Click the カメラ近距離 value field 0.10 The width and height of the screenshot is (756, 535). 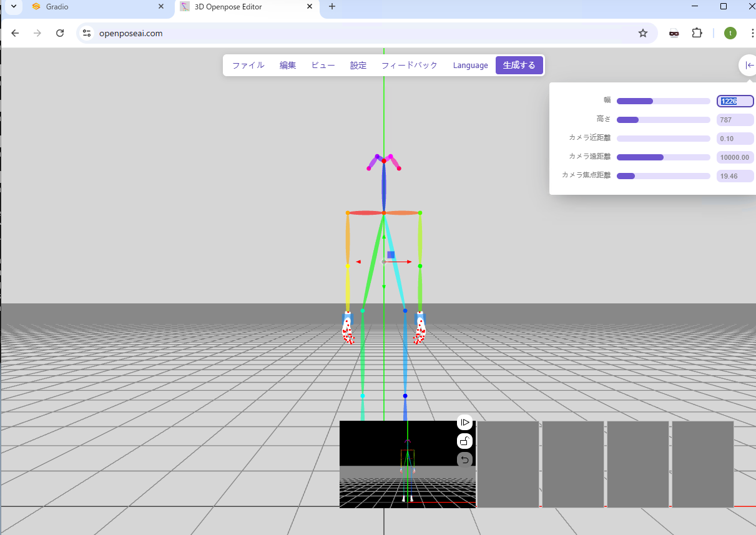[x=735, y=139]
